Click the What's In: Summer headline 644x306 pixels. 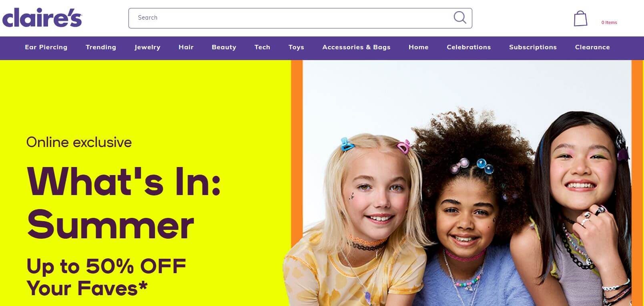coord(124,203)
